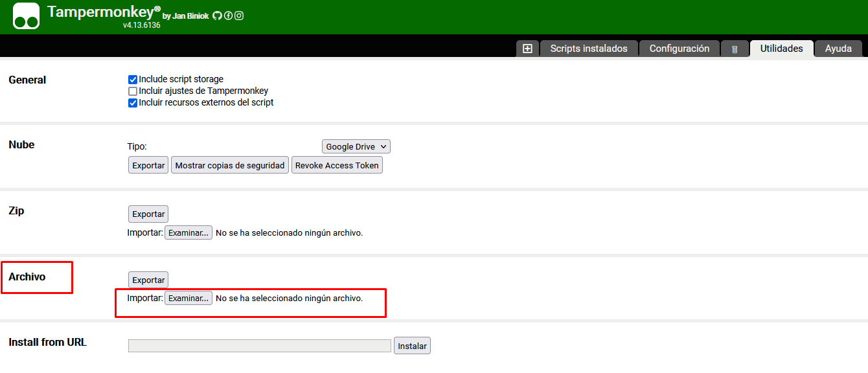This screenshot has width=868, height=373.
Task: Open the Facebook icon link in header
Action: [x=228, y=16]
